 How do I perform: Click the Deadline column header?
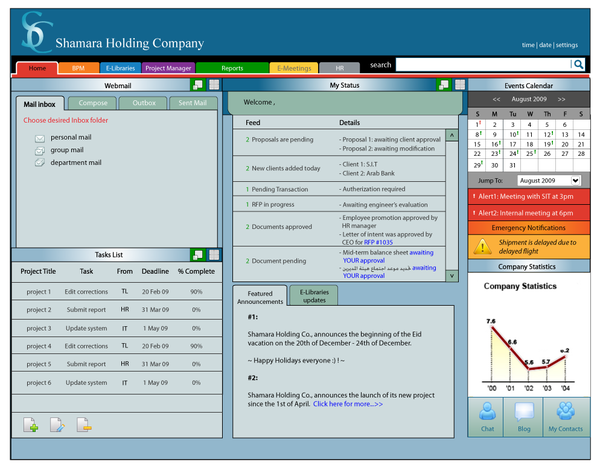pos(155,271)
